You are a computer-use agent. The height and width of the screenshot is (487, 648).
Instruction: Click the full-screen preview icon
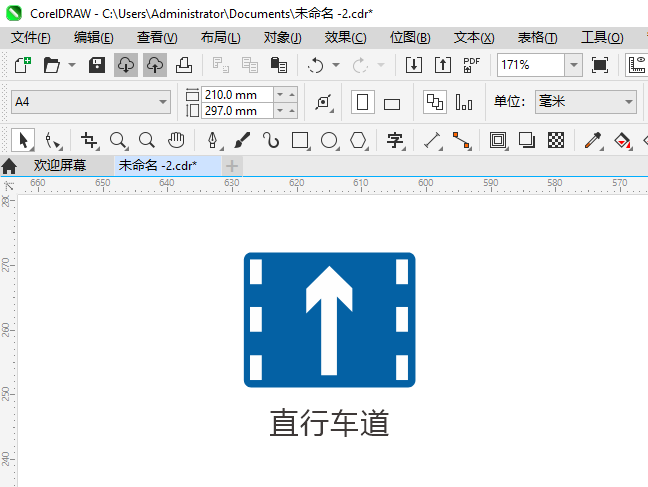pyautogui.click(x=600, y=65)
